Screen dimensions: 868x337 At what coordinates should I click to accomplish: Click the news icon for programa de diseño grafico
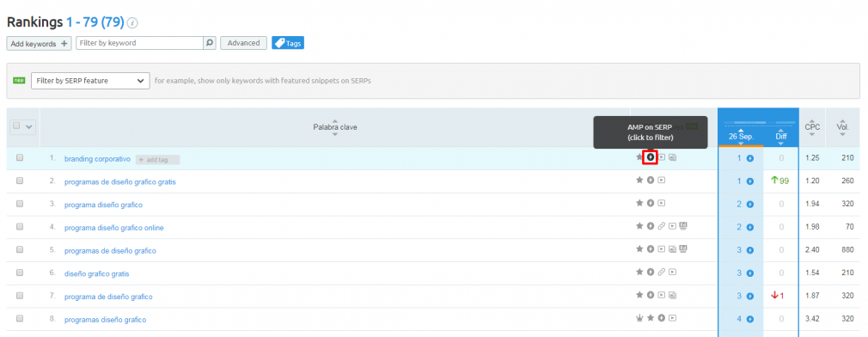(672, 295)
